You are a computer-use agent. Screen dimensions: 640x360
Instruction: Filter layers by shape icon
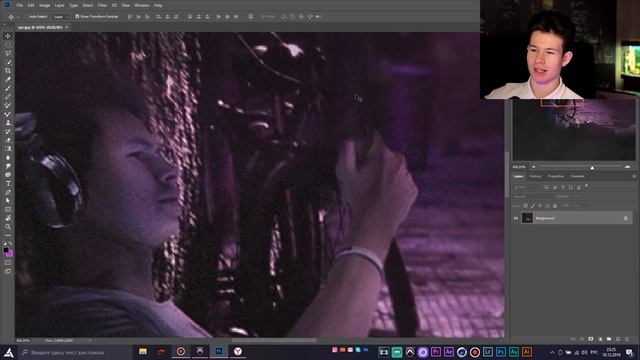point(571,187)
